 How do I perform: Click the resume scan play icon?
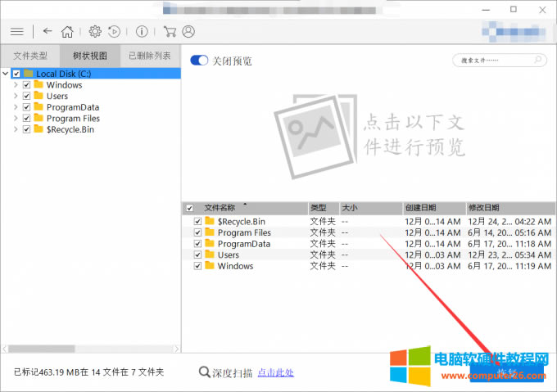tap(114, 32)
